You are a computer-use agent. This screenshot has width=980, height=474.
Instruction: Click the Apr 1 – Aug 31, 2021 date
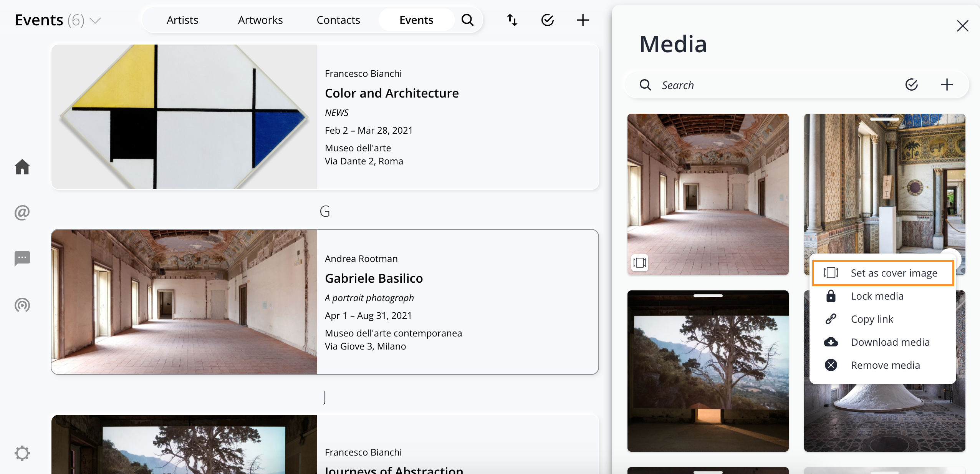pos(368,315)
